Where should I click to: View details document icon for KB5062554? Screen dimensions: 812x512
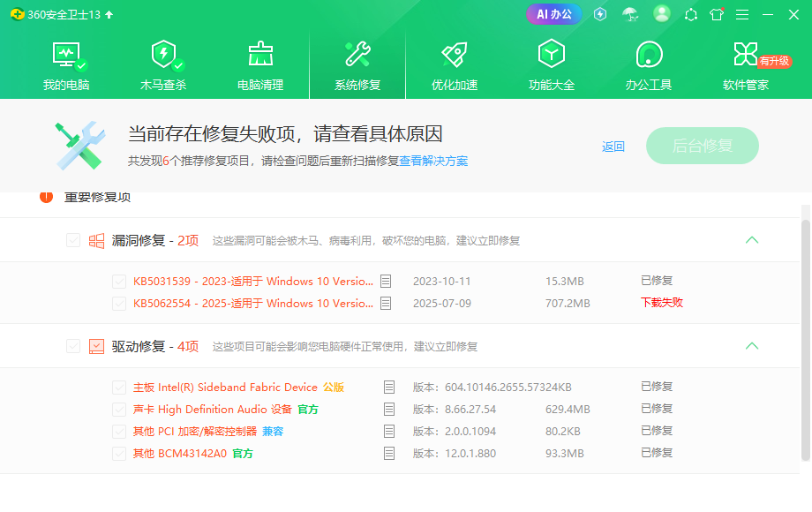tap(386, 304)
